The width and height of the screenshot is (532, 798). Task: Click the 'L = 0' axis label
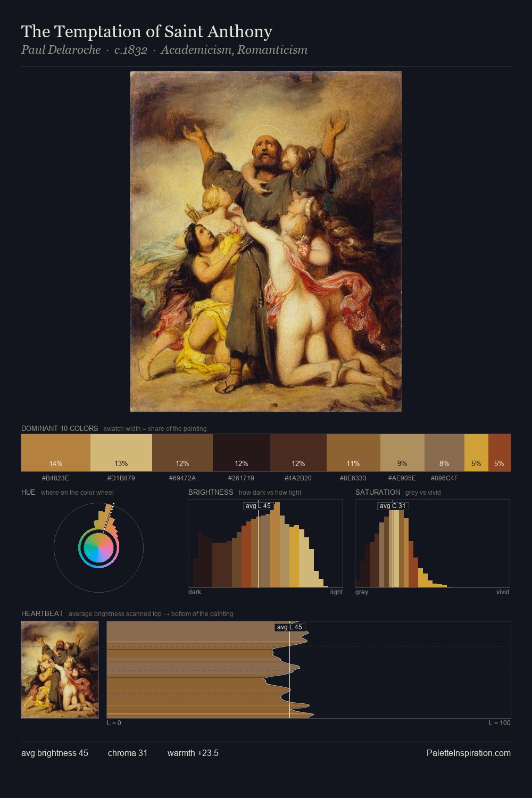tap(114, 722)
